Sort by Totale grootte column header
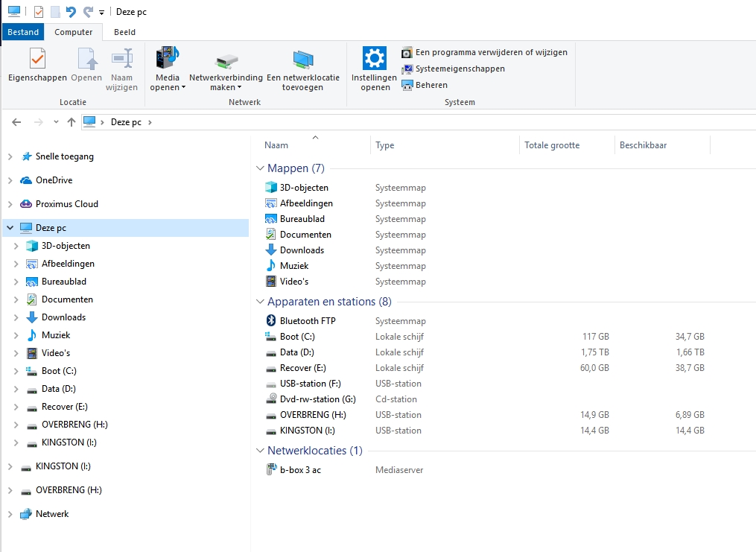This screenshot has width=756, height=552. [552, 145]
